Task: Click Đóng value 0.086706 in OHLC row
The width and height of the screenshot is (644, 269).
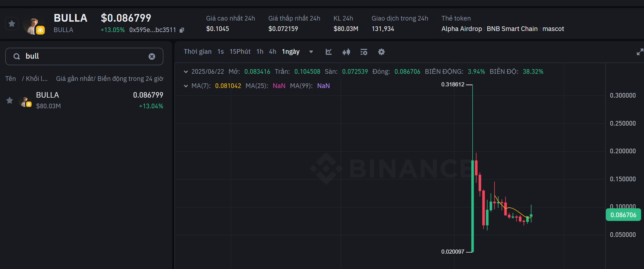Action: tap(407, 72)
